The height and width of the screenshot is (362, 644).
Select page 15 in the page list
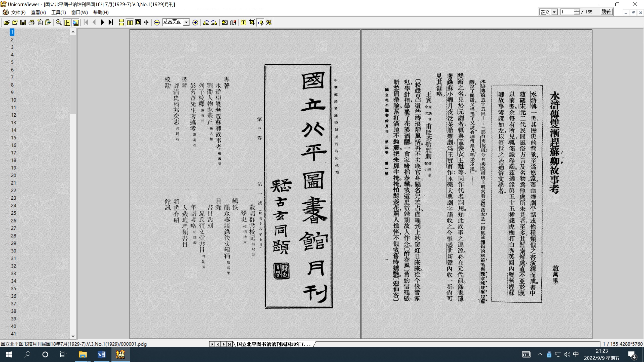pos(13,138)
